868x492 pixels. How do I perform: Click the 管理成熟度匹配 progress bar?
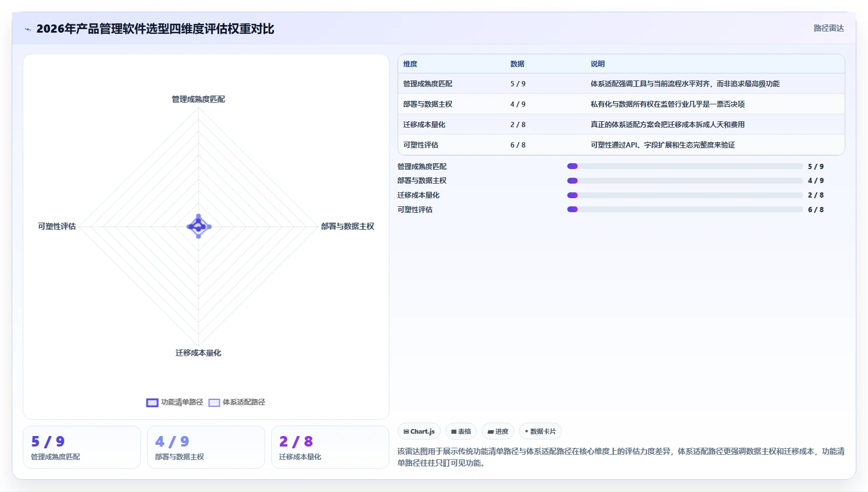point(685,166)
